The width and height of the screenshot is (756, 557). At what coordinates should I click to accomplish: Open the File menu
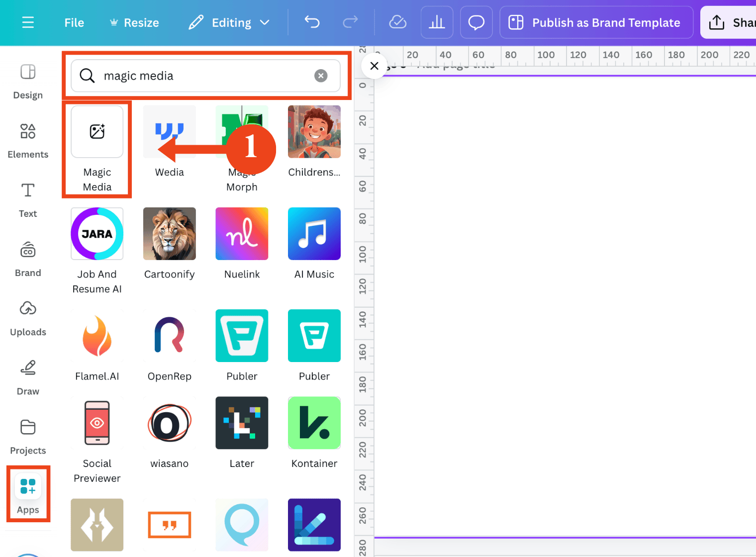pyautogui.click(x=74, y=23)
